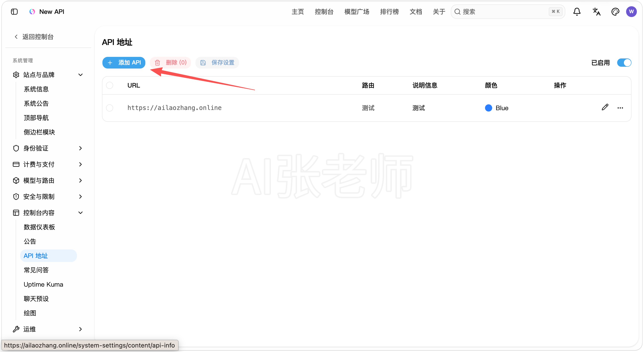Go to 主页 in top navigation
Screen dimensions: 644x352
coord(297,11)
